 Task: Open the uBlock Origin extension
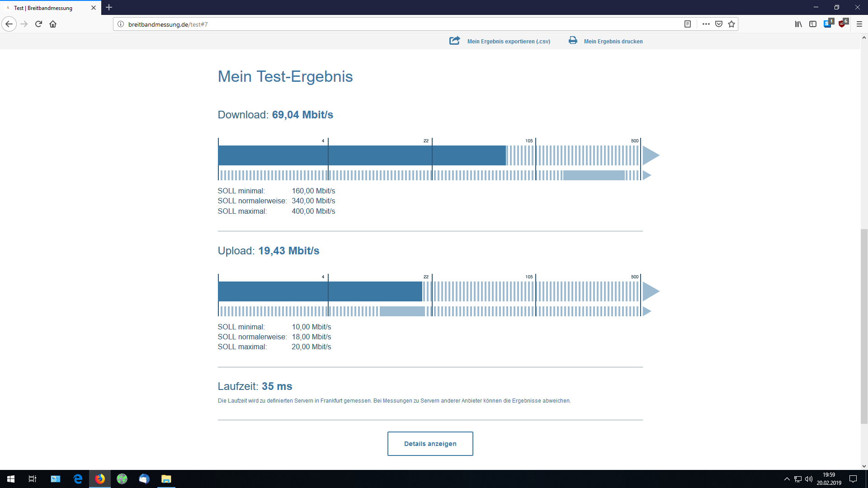coord(843,23)
